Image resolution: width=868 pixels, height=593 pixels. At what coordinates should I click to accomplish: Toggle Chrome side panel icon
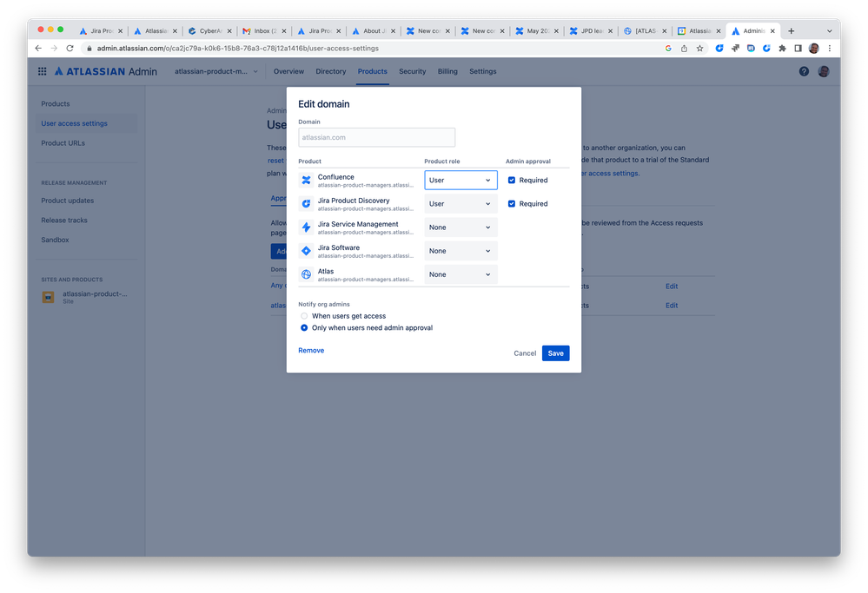798,48
